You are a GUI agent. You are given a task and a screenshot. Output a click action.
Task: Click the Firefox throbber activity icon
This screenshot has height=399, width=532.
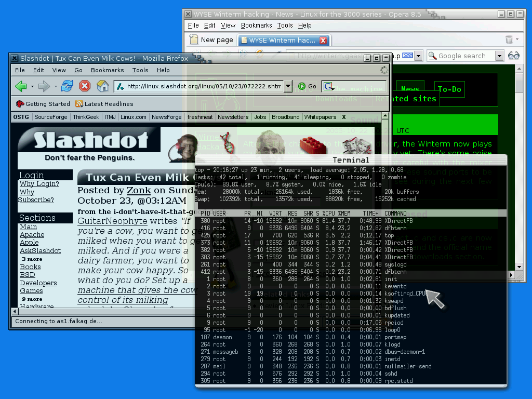(x=384, y=70)
